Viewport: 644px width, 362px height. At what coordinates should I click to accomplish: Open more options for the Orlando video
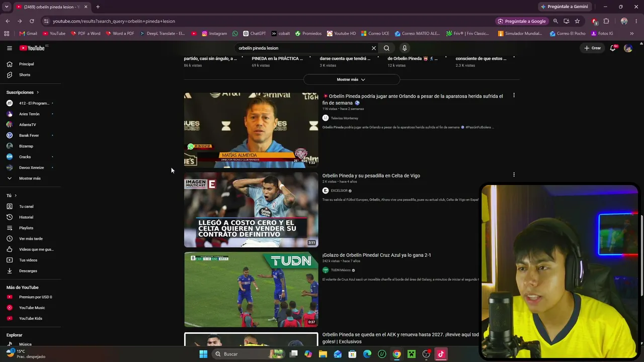tap(514, 96)
